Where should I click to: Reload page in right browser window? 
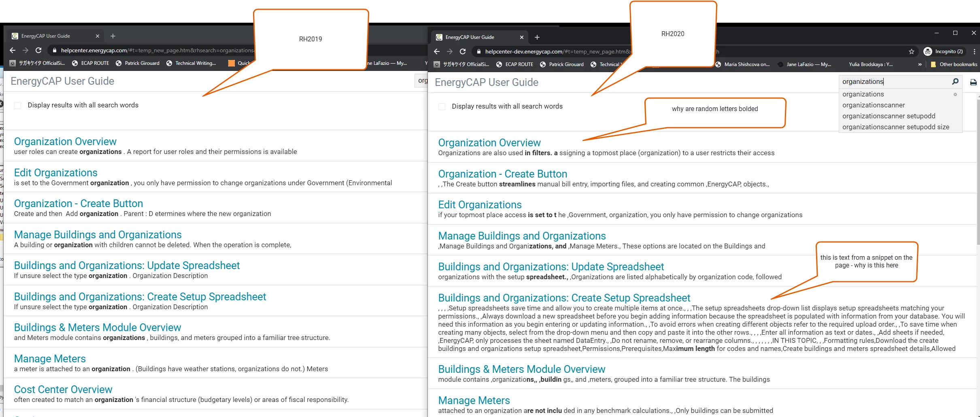pos(463,51)
